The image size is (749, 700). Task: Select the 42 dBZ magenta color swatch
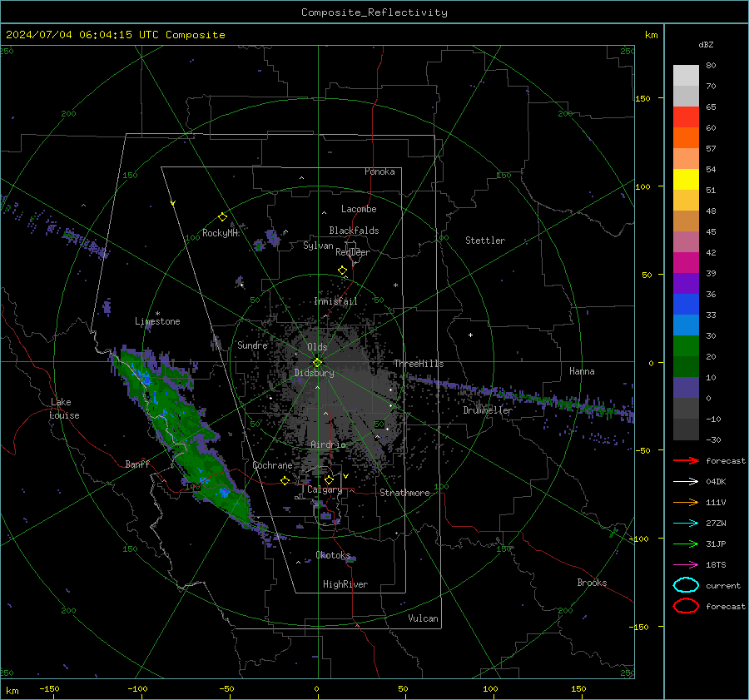click(686, 263)
